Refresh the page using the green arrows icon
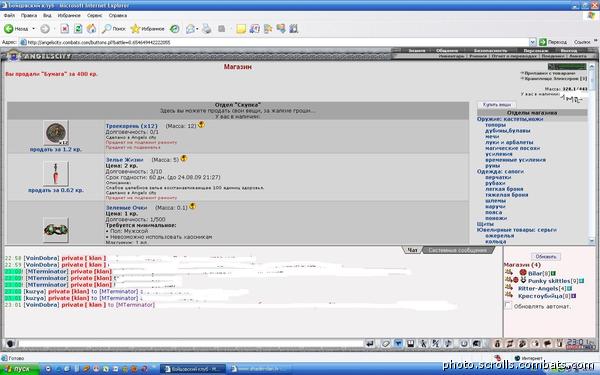Image resolution: width=600 pixels, height=375 pixels. click(x=78, y=29)
